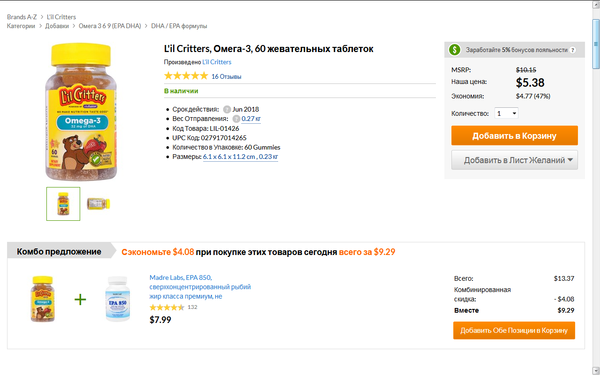Open the Madre Labs EPA 850 product link
Image resolution: width=600 pixels, height=375 pixels.
pos(200,287)
